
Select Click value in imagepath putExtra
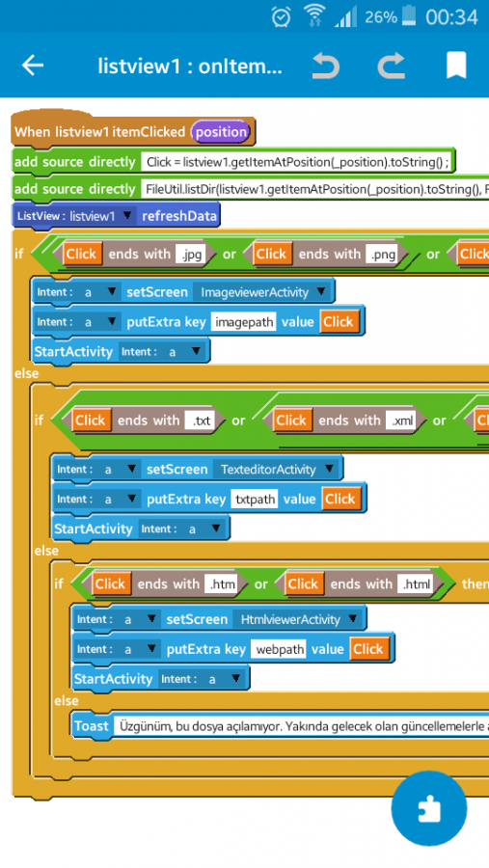(x=339, y=322)
